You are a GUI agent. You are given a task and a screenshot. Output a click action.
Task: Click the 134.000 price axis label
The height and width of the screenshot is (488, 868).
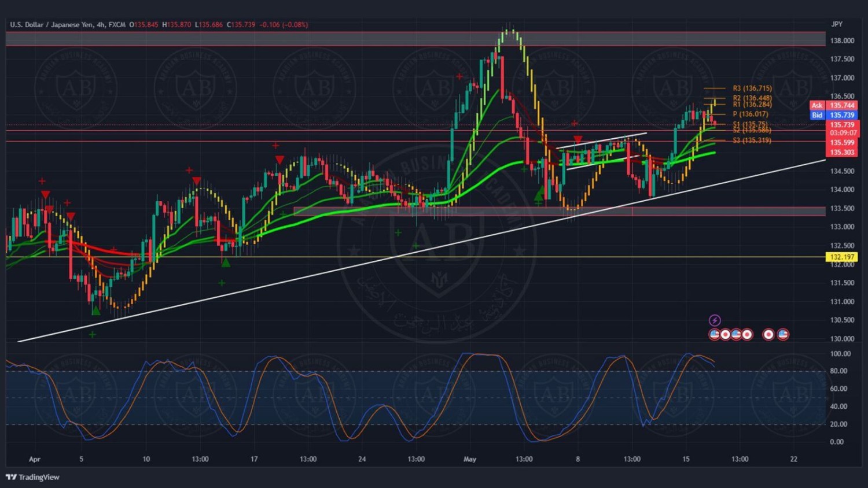[842, 190]
